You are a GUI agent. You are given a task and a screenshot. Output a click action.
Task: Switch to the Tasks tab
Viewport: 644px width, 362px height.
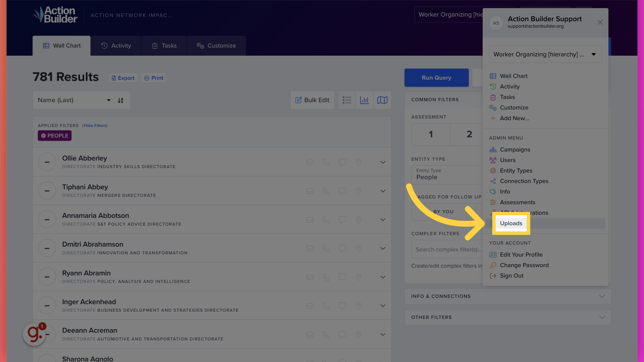coord(164,46)
